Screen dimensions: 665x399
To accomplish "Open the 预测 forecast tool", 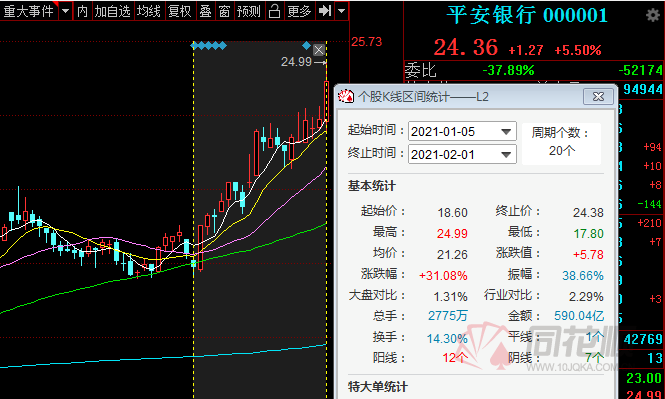I will 249,11.
